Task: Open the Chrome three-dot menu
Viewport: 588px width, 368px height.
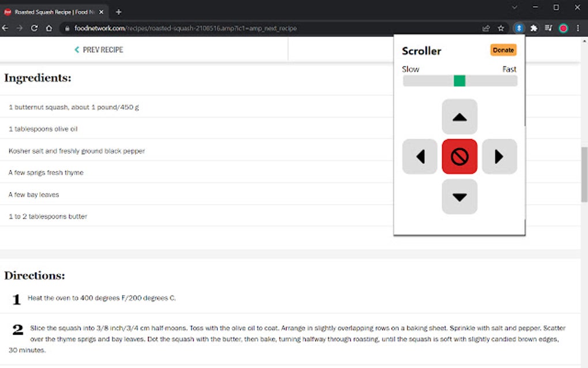Action: point(578,27)
